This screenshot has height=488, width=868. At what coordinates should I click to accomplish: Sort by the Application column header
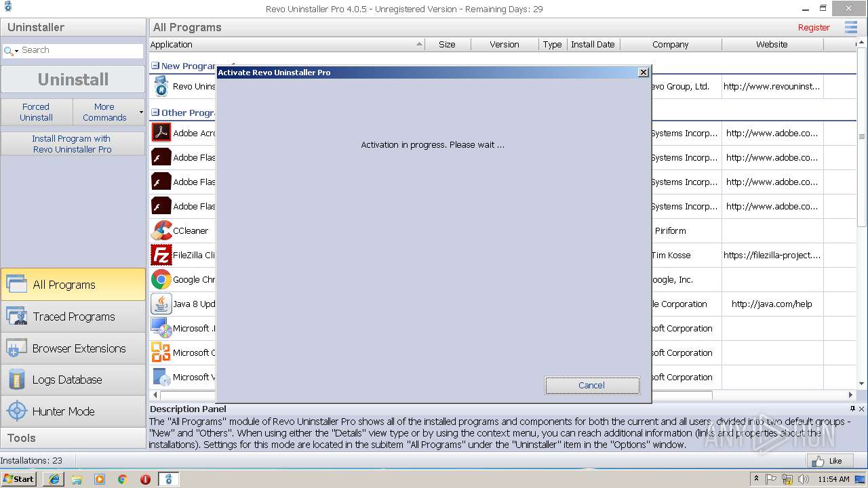[x=286, y=44]
